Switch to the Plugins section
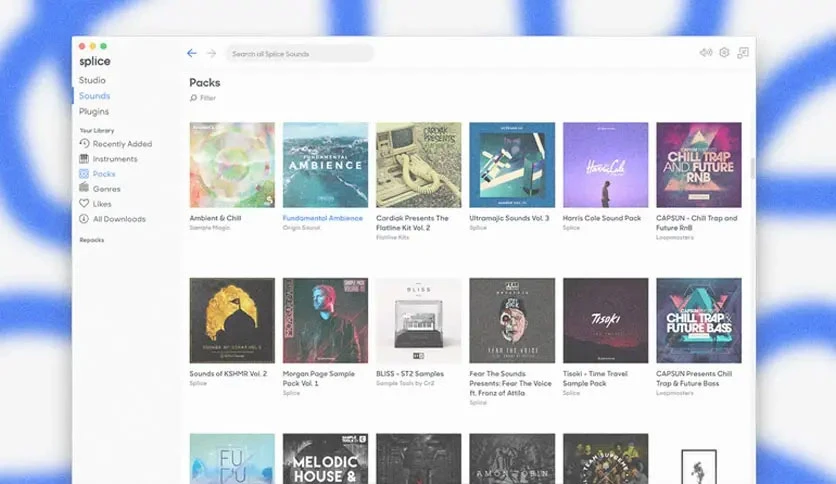Screen dimensions: 836x484 pos(94,111)
